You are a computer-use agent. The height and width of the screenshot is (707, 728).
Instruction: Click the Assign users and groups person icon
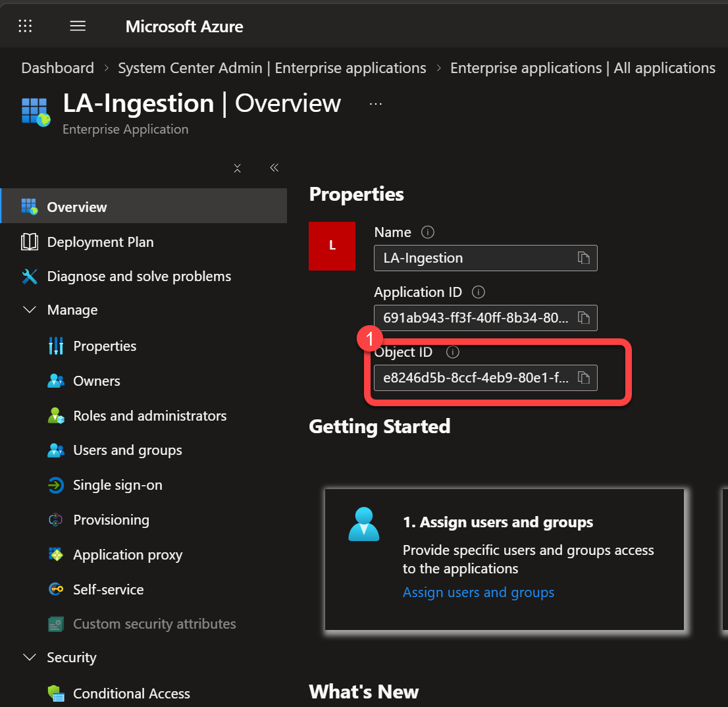[x=364, y=524]
